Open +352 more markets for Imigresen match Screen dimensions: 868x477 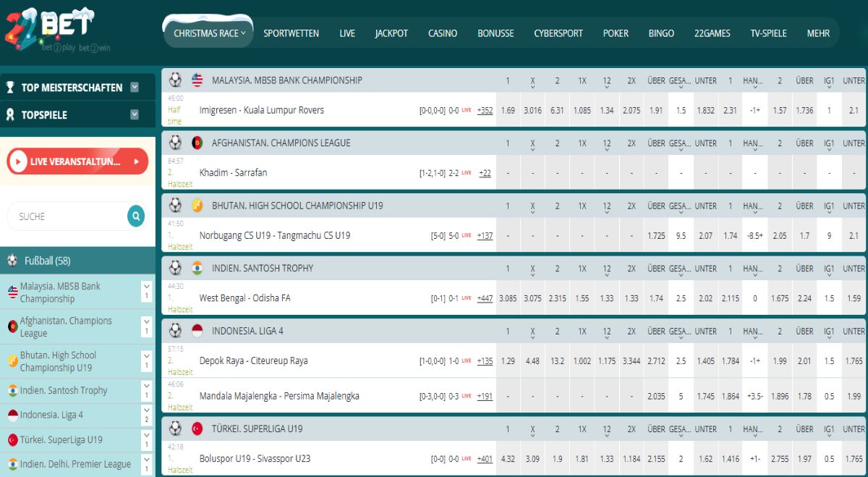pyautogui.click(x=485, y=111)
